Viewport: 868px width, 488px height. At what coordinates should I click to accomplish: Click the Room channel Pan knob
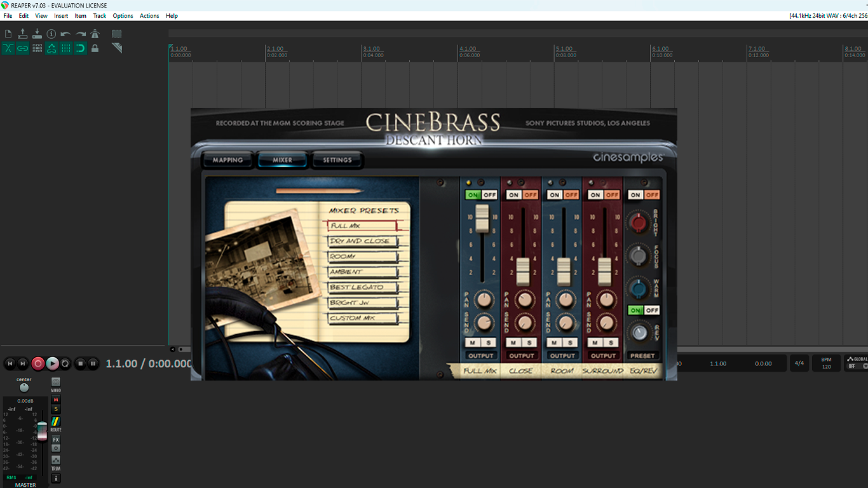566,299
